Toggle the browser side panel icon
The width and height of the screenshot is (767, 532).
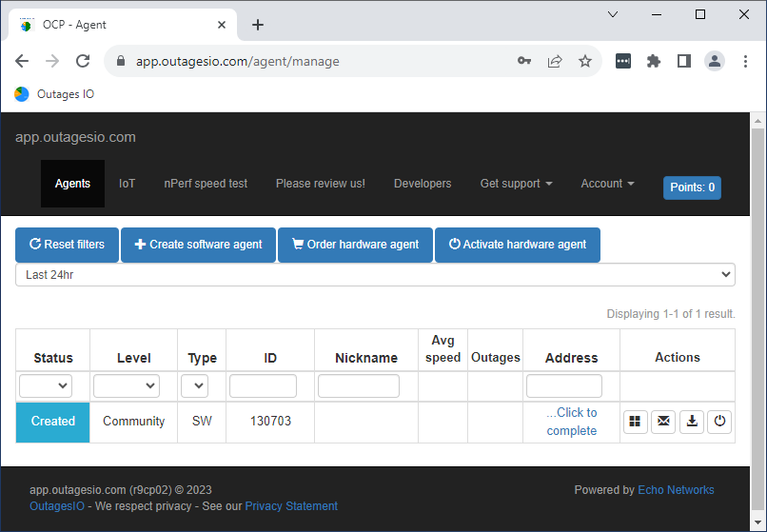pyautogui.click(x=684, y=61)
